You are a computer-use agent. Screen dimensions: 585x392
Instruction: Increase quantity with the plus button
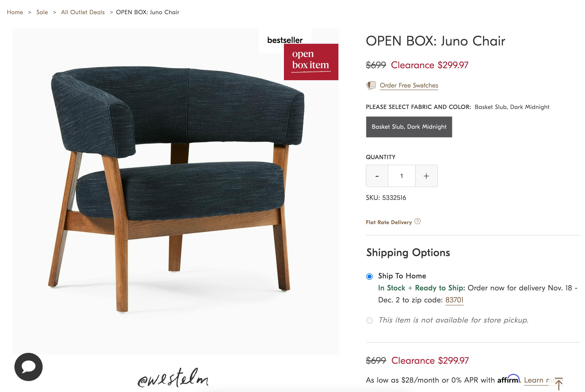click(x=427, y=176)
